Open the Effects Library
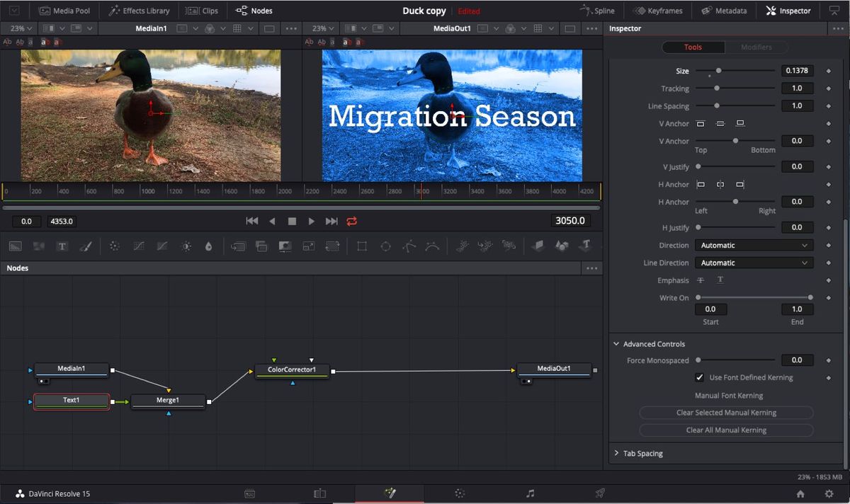The height and width of the screenshot is (504, 850). pos(139,10)
